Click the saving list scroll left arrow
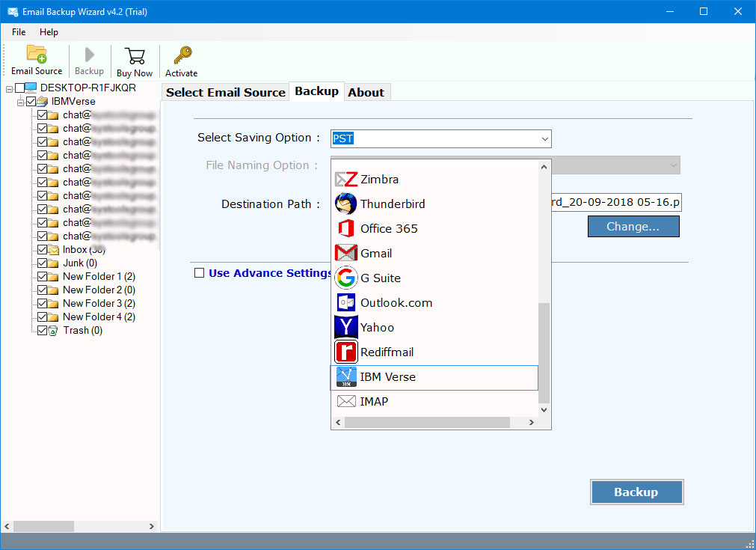Image resolution: width=756 pixels, height=550 pixels. tap(338, 423)
